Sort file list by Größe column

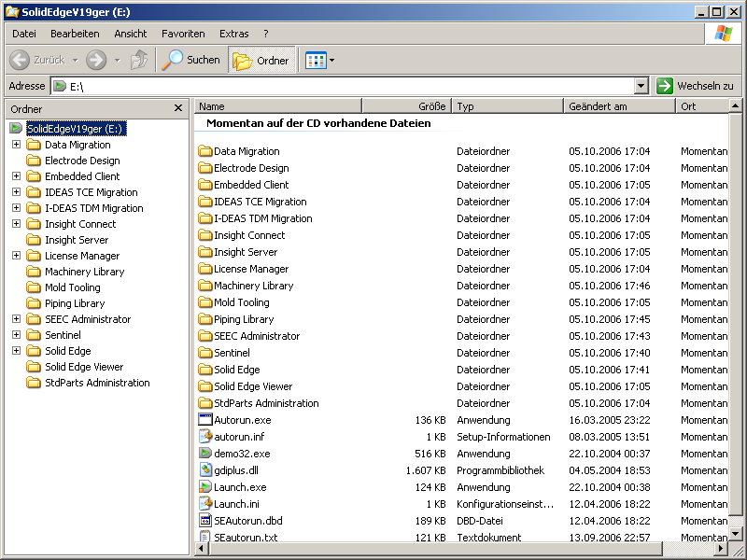tap(407, 106)
